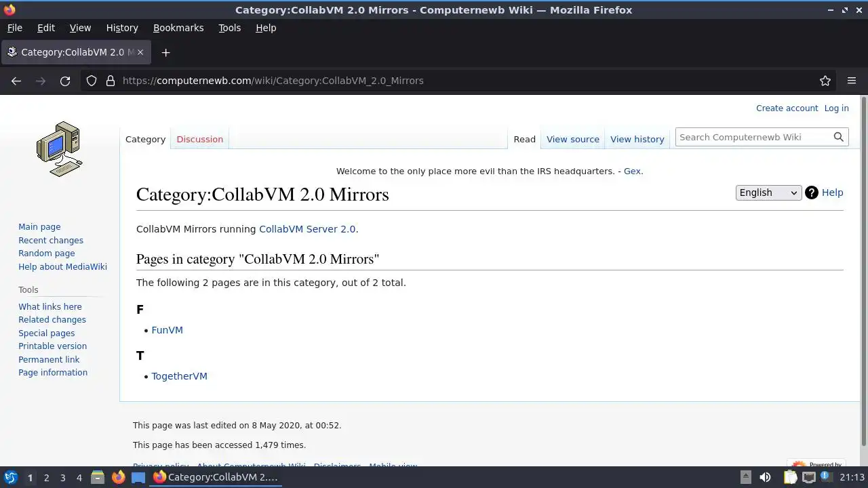Open the volume control tray icon
This screenshot has width=868, height=488.
(x=765, y=477)
